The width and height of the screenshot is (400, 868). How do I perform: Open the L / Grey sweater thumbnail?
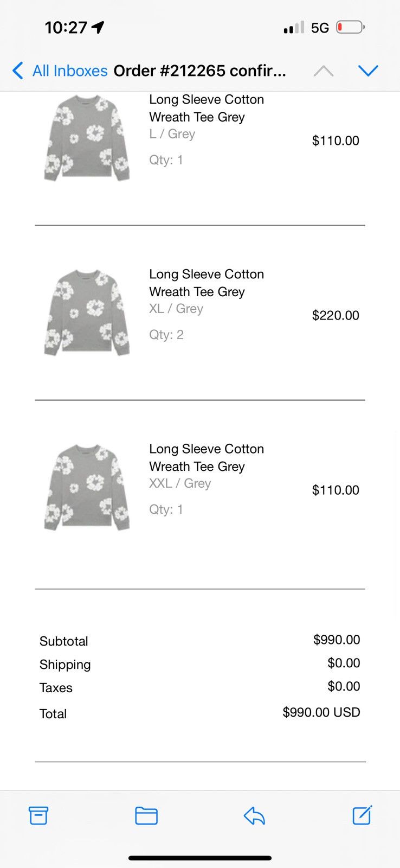[87, 138]
